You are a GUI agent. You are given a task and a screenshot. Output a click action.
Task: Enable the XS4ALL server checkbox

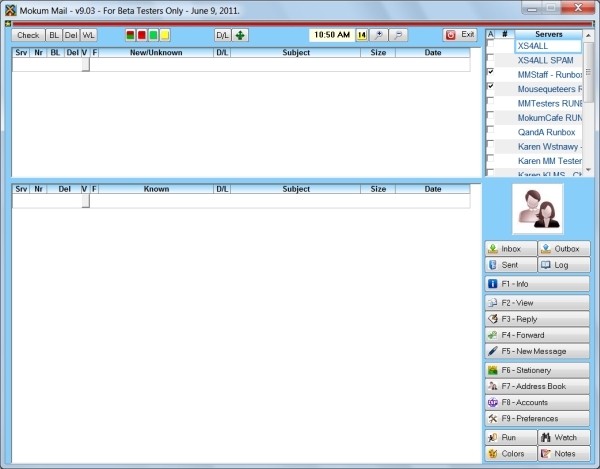coord(490,46)
